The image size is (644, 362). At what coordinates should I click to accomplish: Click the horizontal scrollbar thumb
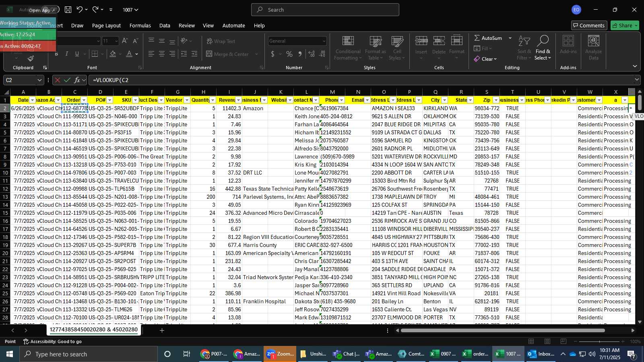[503, 331]
